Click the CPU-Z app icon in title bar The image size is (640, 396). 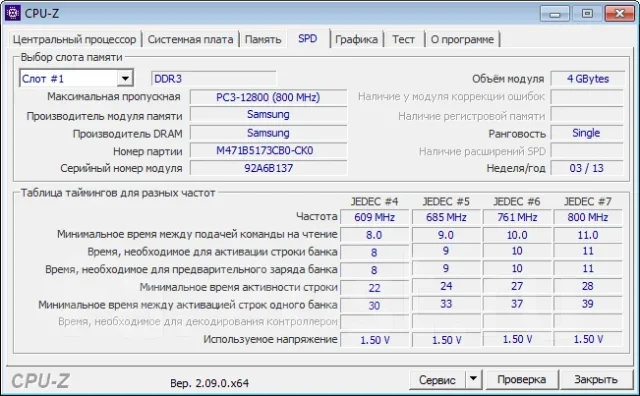13,13
